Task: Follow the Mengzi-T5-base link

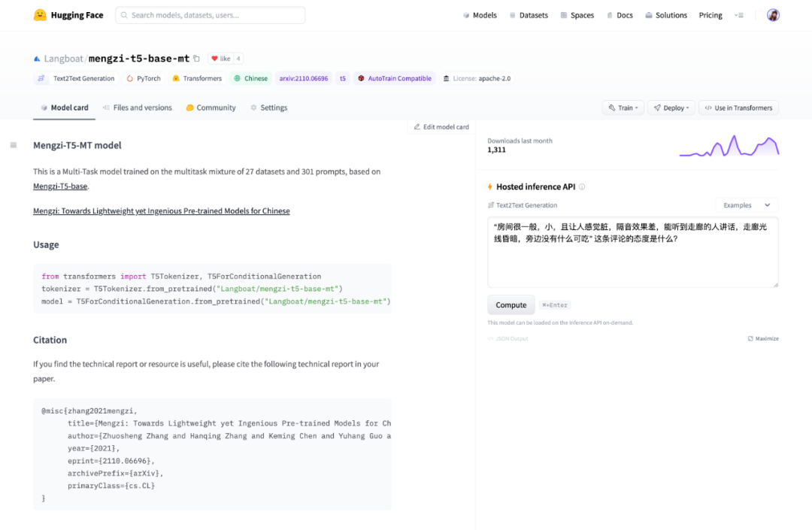Action: click(60, 186)
